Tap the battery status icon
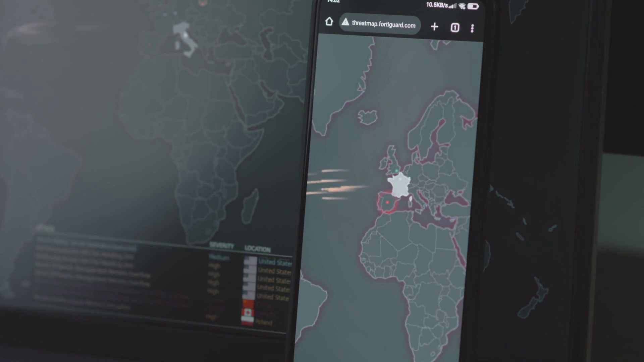644x362 pixels. [473, 6]
